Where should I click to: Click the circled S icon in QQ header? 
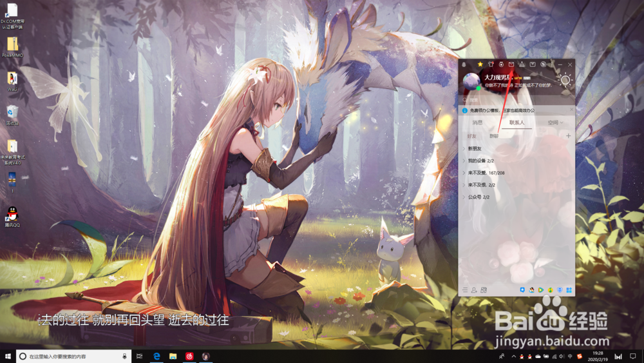[x=544, y=64]
